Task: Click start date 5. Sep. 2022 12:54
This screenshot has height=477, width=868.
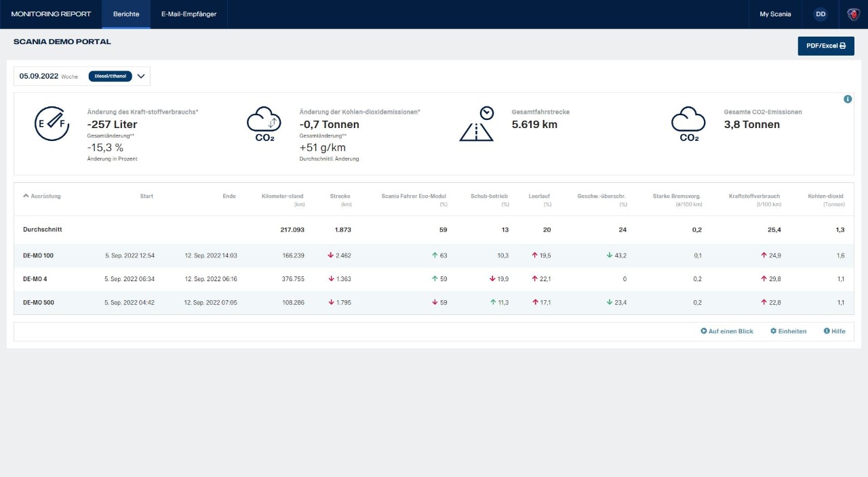Action: click(x=130, y=255)
